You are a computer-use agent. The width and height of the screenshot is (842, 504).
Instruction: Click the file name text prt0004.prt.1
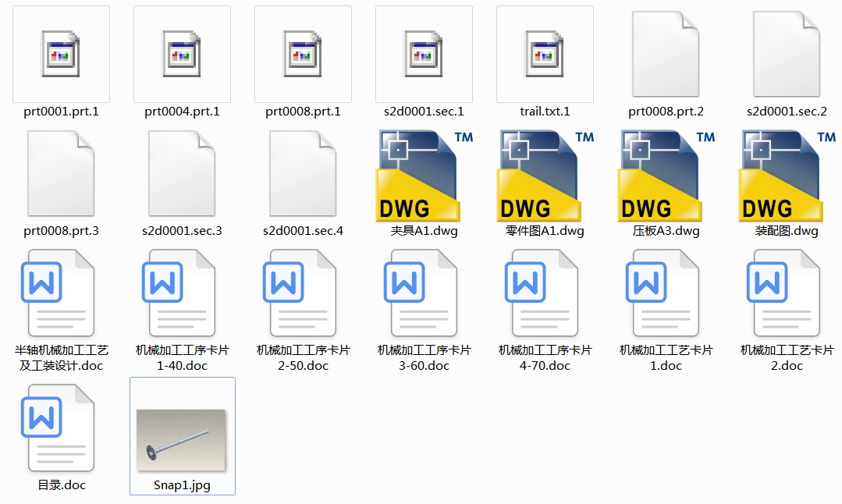coord(182,112)
